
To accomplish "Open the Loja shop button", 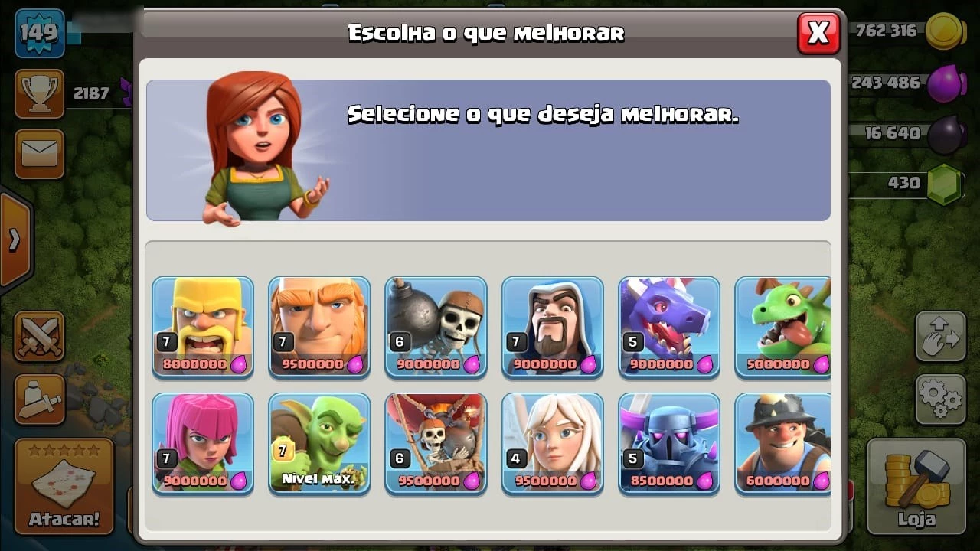I will (x=916, y=486).
